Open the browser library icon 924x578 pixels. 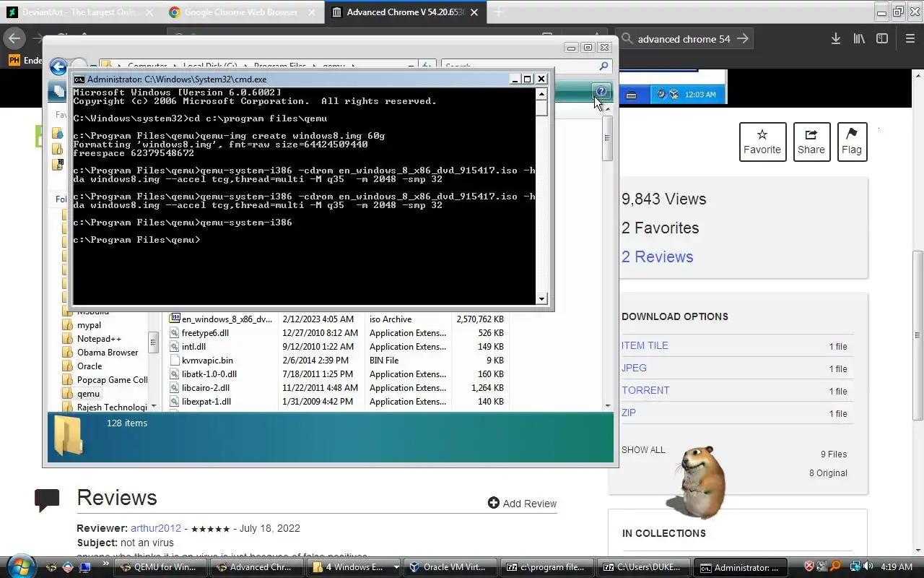[x=859, y=39]
